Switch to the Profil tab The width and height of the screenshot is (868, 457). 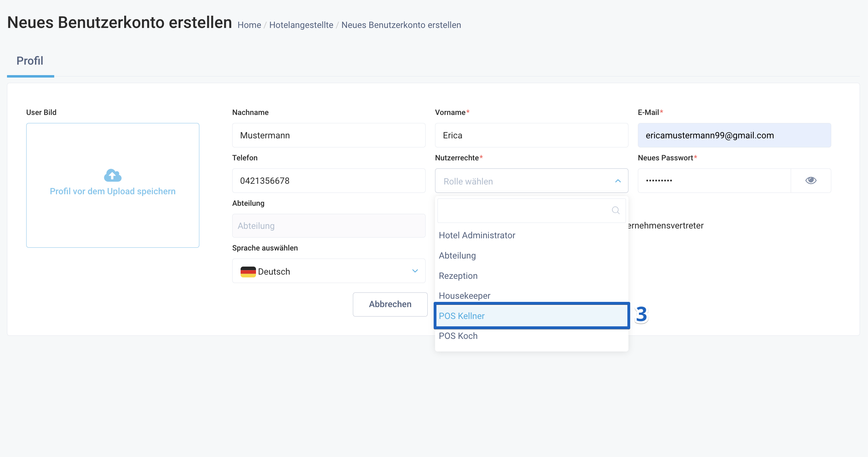pyautogui.click(x=30, y=61)
